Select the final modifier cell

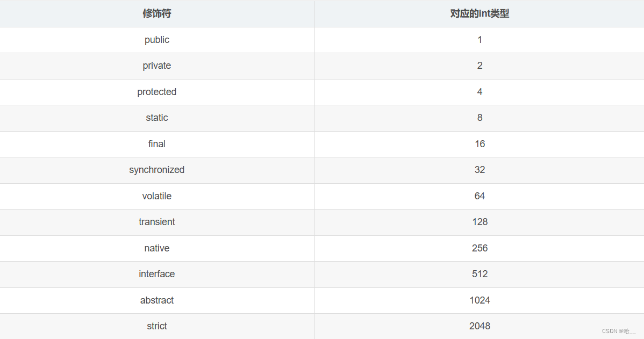pyautogui.click(x=157, y=144)
